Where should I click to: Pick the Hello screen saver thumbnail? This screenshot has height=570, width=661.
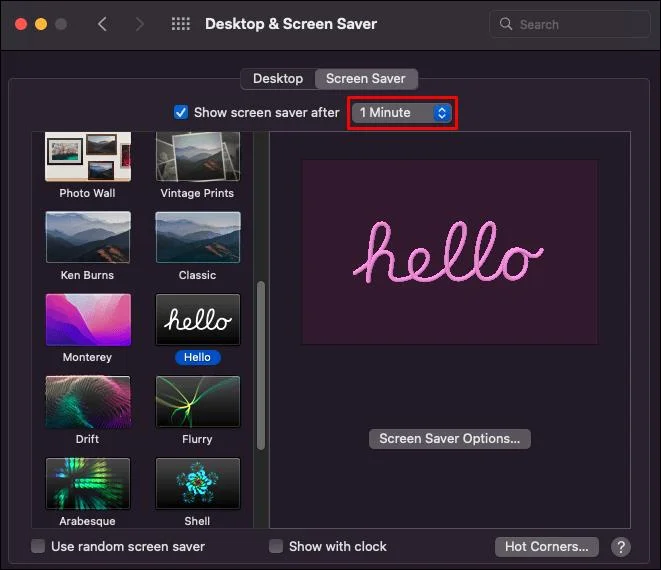198,320
